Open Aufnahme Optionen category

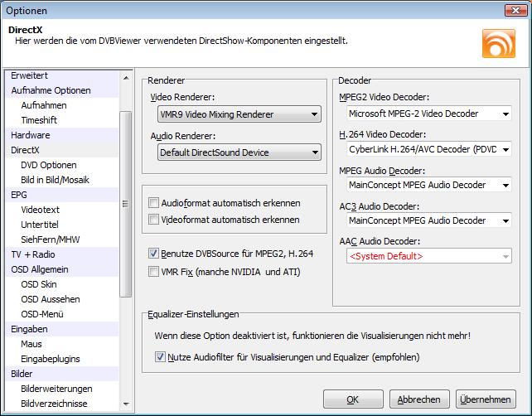(x=51, y=90)
